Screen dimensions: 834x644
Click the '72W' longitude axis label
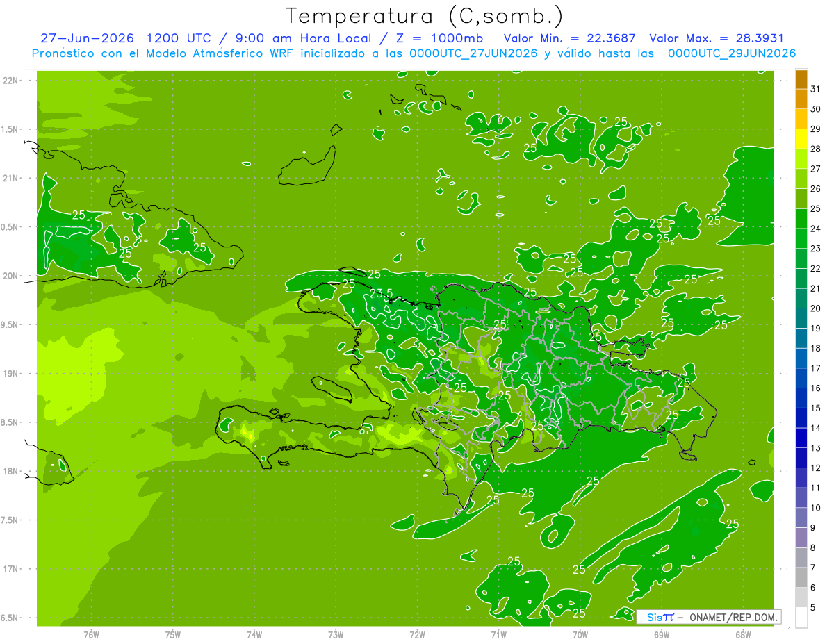pos(418,634)
